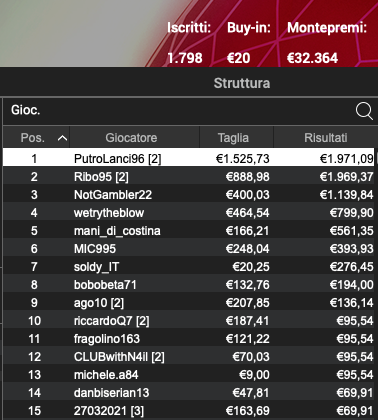The height and width of the screenshot is (420, 378).
Task: Pick the mani_di_costina row
Action: click(x=188, y=230)
